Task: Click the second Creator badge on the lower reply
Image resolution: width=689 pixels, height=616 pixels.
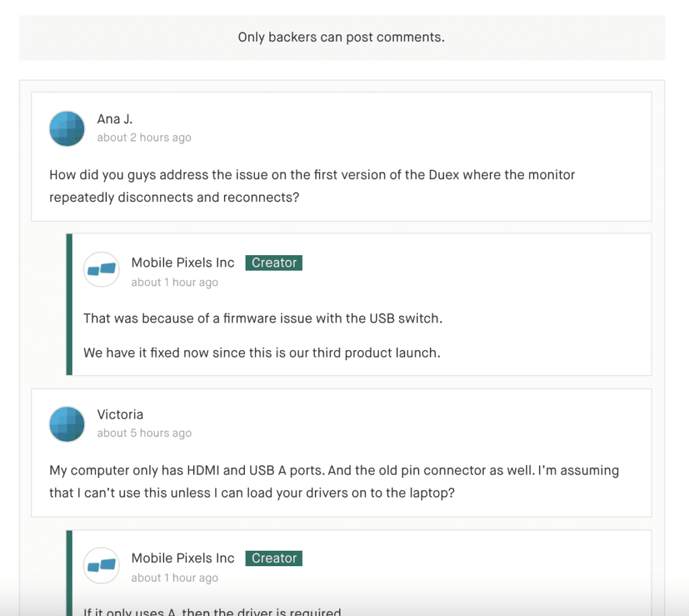Action: (x=273, y=558)
